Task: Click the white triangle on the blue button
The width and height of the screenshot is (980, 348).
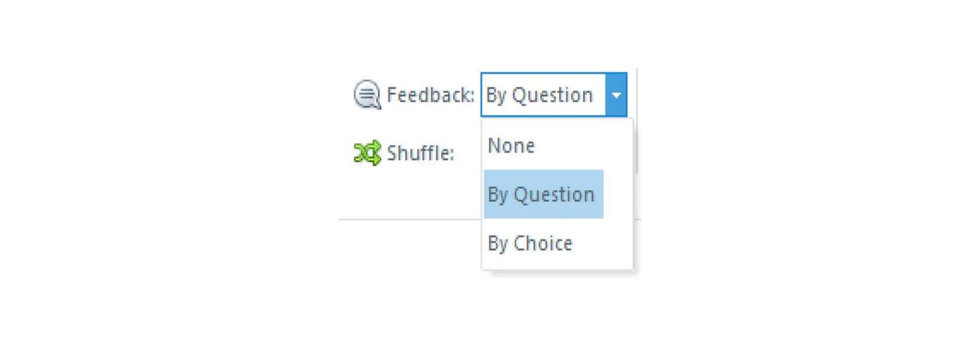Action: [x=616, y=95]
